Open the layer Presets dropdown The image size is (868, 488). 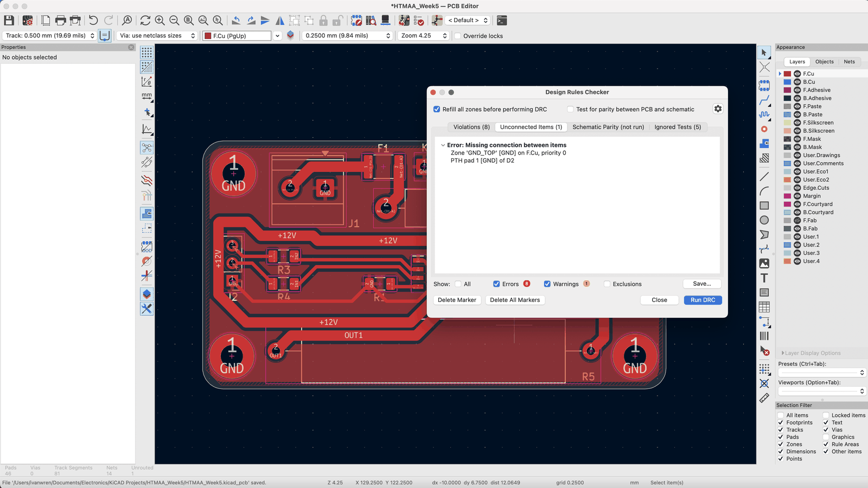click(822, 373)
